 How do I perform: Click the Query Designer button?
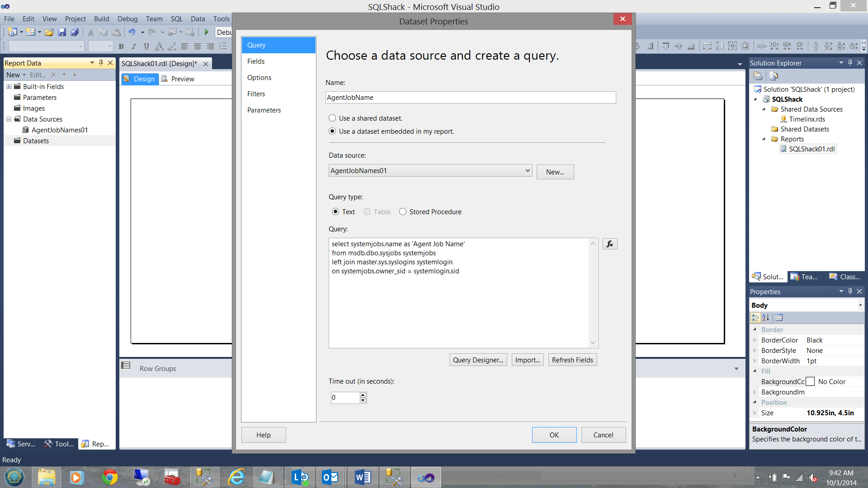pos(478,360)
